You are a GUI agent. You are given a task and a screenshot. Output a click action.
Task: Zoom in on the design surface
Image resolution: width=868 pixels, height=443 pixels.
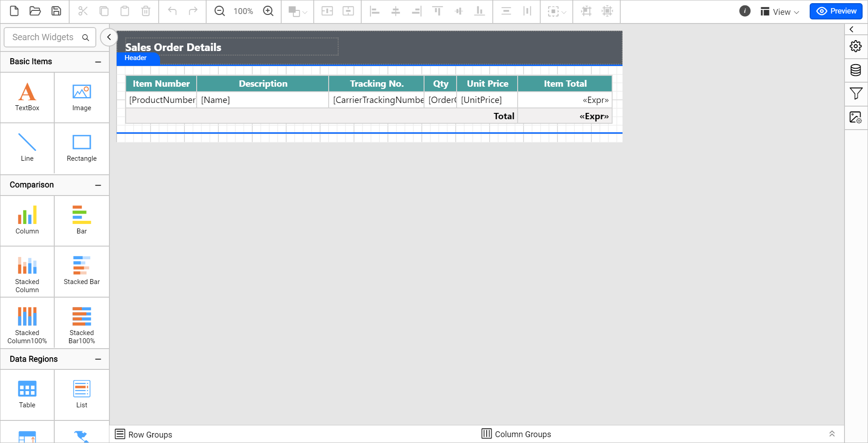click(x=269, y=11)
